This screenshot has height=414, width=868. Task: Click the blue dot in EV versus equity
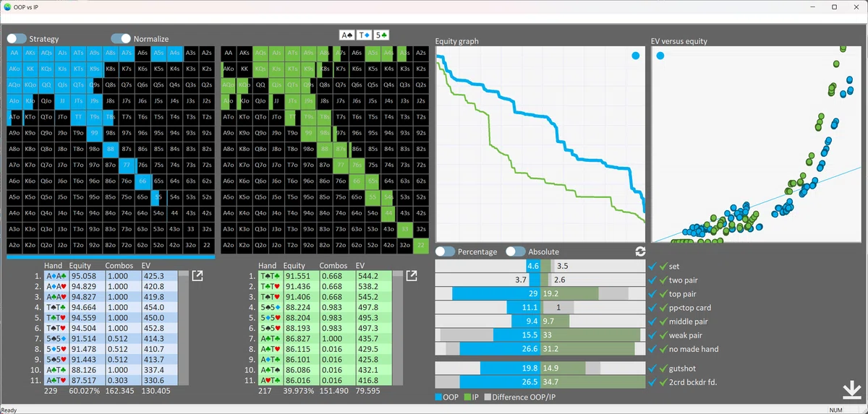(661, 56)
